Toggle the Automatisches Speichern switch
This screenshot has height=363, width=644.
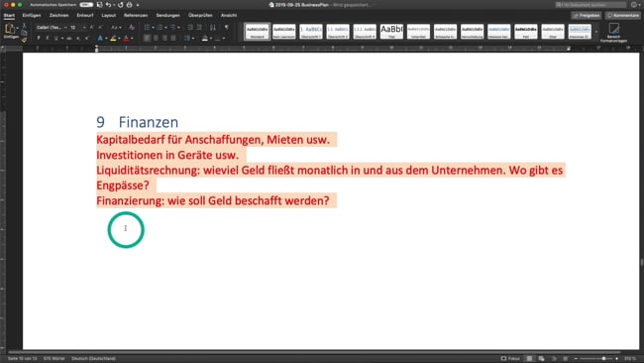tap(86, 5)
